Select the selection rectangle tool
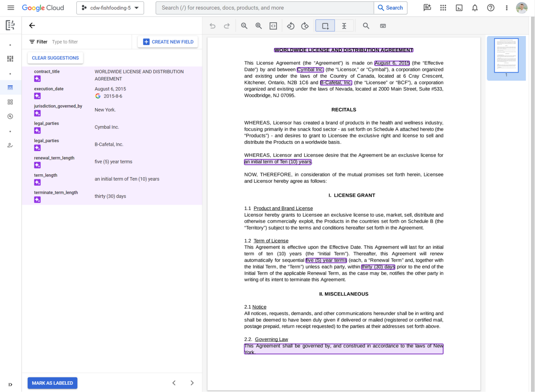 click(x=326, y=26)
